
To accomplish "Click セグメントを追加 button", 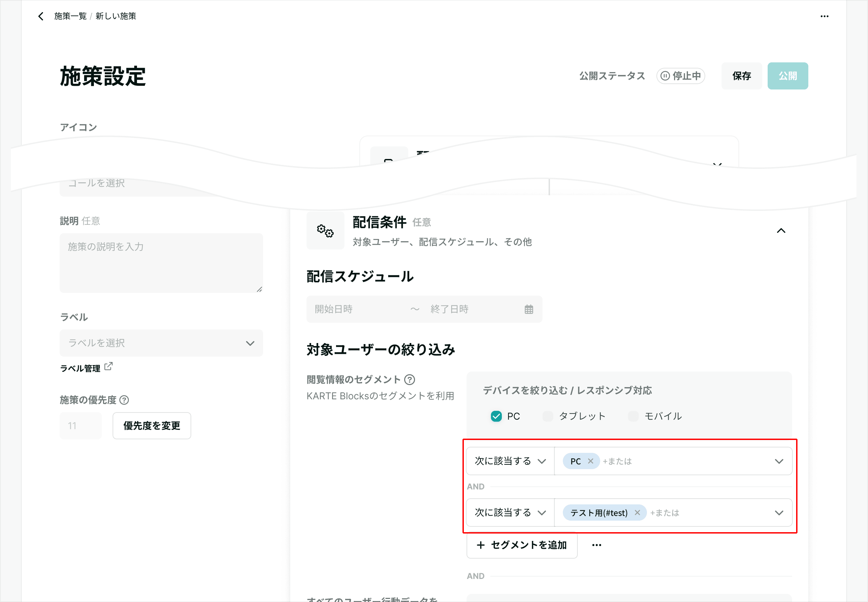I will tap(522, 545).
